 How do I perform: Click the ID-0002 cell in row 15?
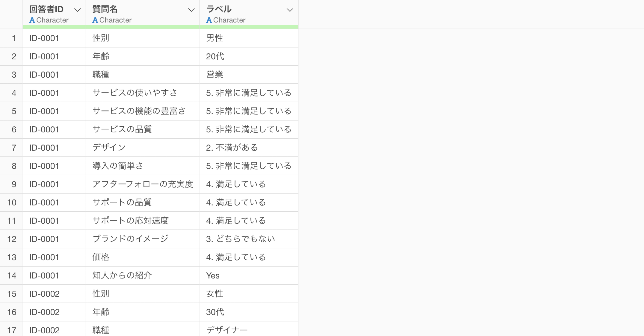[x=44, y=294]
